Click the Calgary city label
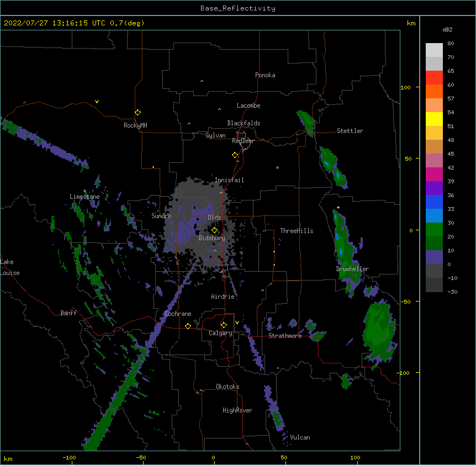 [221, 333]
